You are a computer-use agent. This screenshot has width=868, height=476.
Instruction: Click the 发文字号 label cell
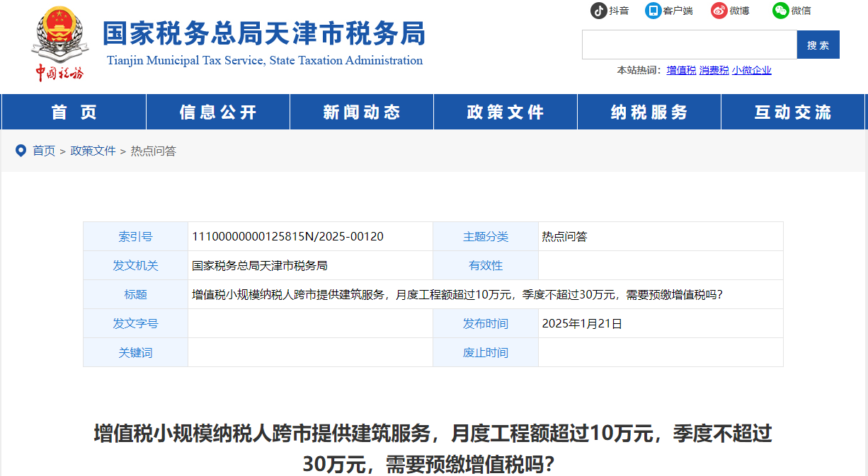pos(135,323)
